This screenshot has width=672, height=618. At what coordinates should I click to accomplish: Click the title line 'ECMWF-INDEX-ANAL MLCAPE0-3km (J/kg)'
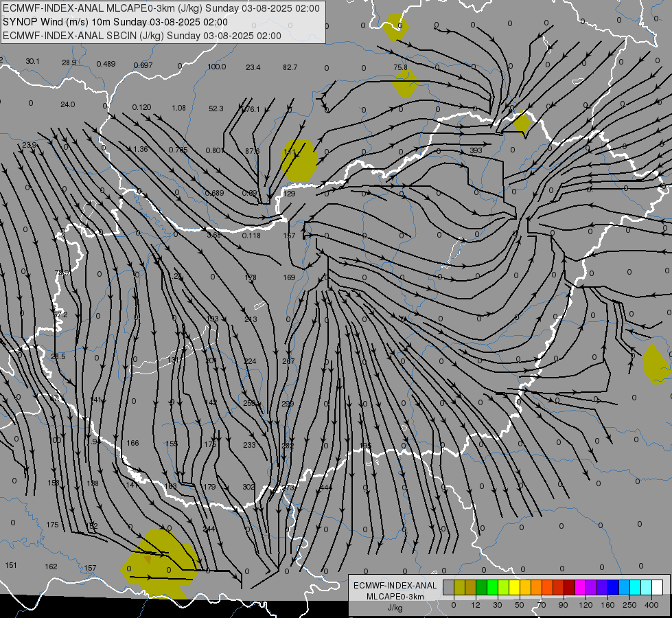pos(103,8)
